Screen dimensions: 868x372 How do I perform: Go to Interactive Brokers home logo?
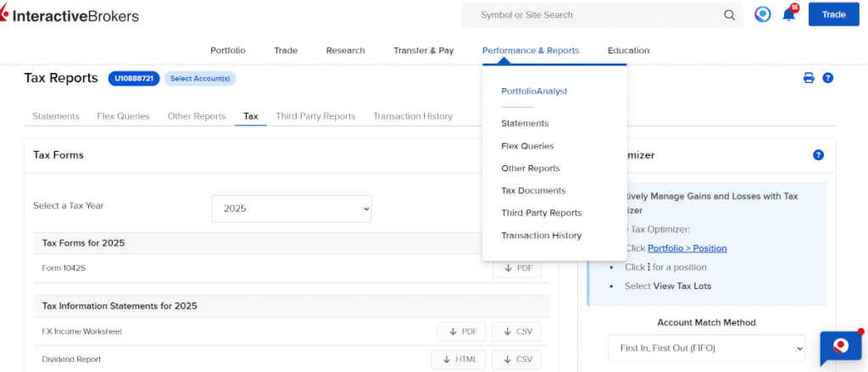pos(70,15)
